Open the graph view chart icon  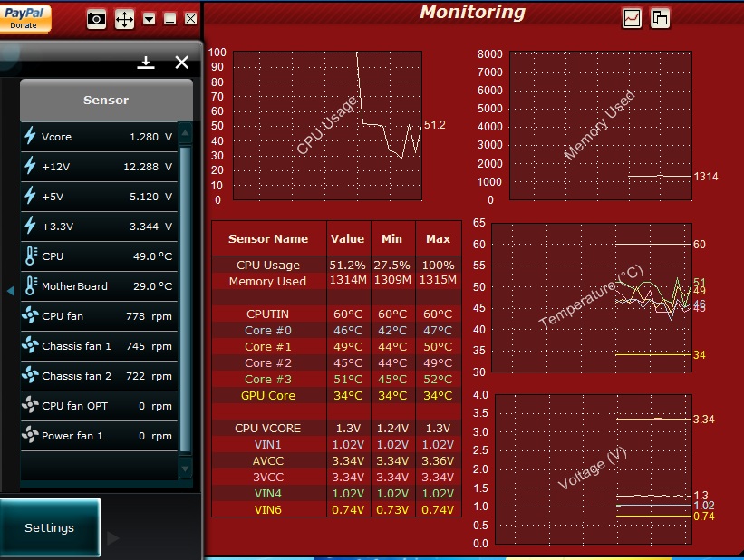tap(632, 18)
